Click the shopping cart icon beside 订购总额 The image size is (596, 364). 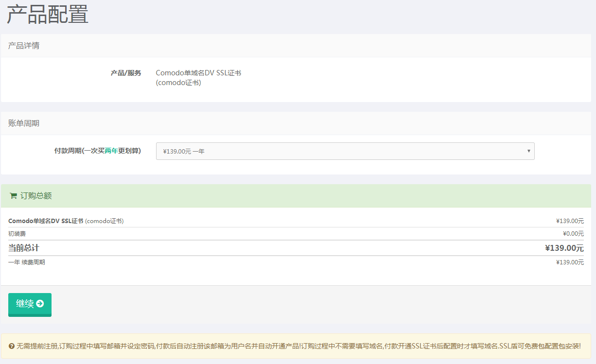pos(13,196)
